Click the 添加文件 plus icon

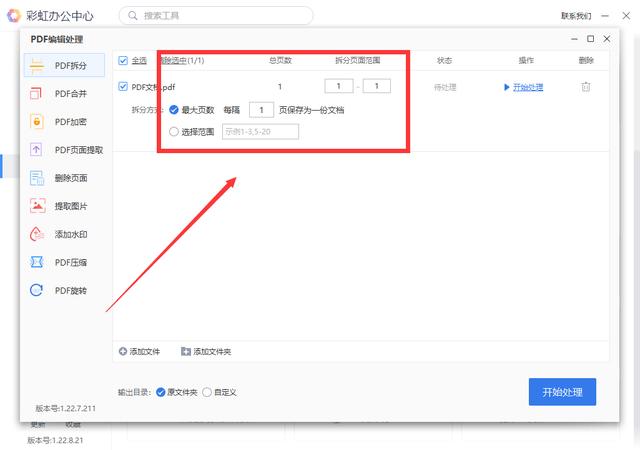(x=122, y=351)
